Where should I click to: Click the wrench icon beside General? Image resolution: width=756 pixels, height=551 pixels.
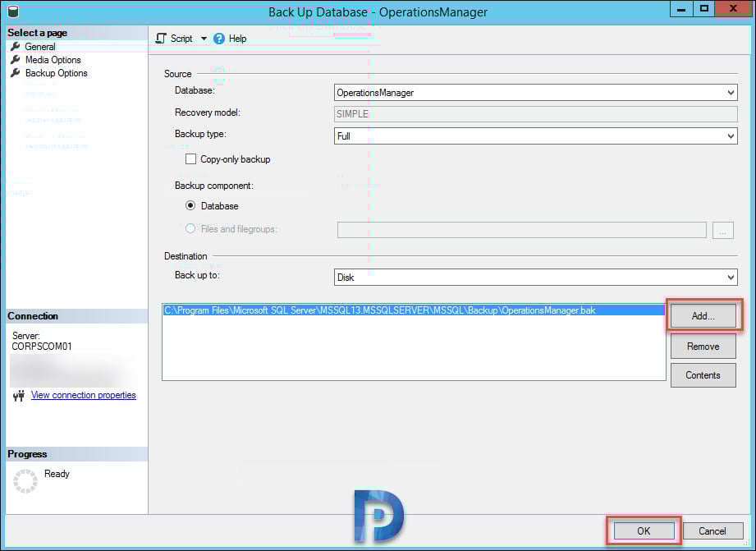click(16, 46)
